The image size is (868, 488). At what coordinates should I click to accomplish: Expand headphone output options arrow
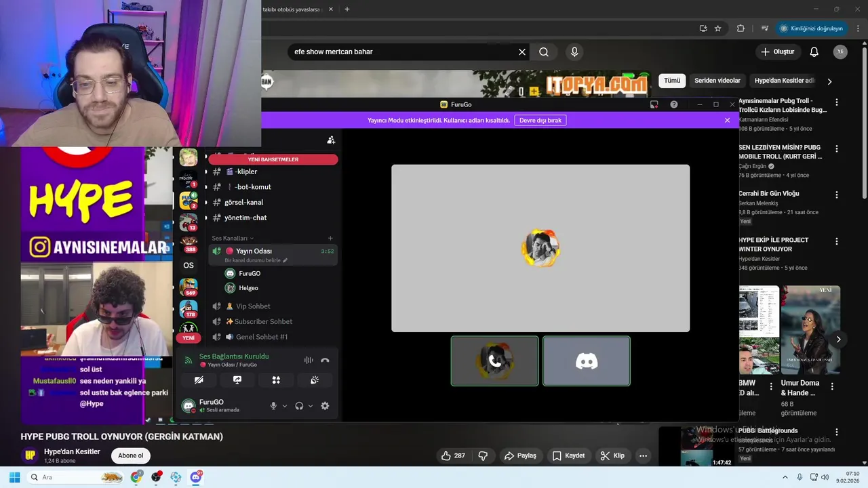click(x=311, y=406)
